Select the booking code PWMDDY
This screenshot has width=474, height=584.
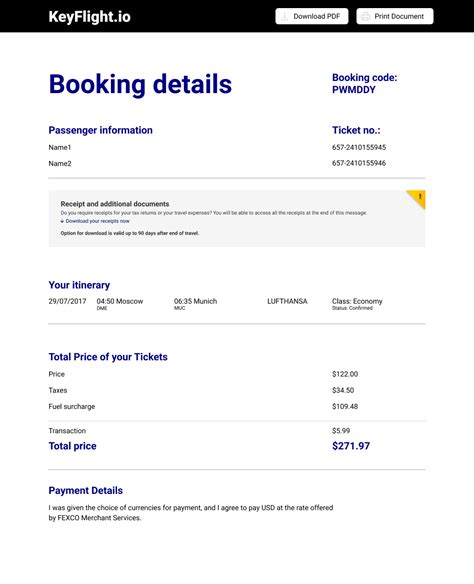pyautogui.click(x=354, y=90)
